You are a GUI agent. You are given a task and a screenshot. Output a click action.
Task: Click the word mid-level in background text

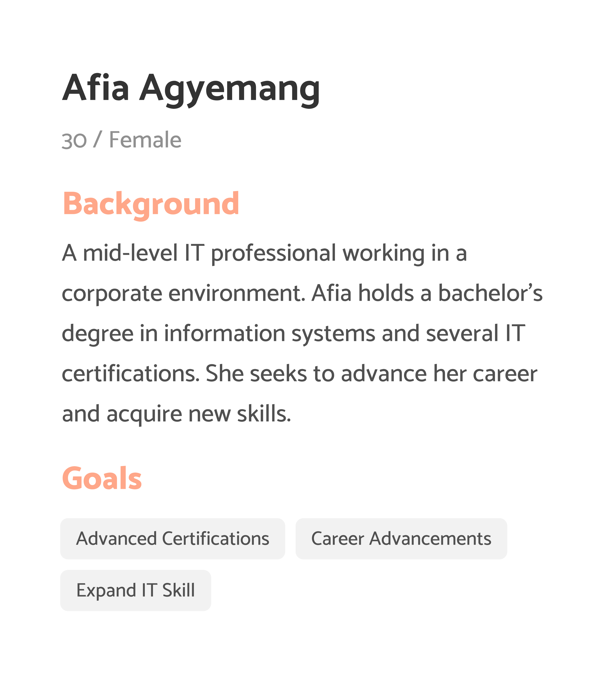pyautogui.click(x=130, y=253)
